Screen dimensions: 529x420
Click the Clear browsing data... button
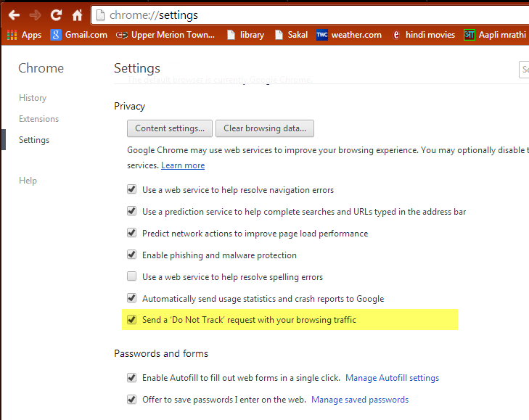(265, 128)
